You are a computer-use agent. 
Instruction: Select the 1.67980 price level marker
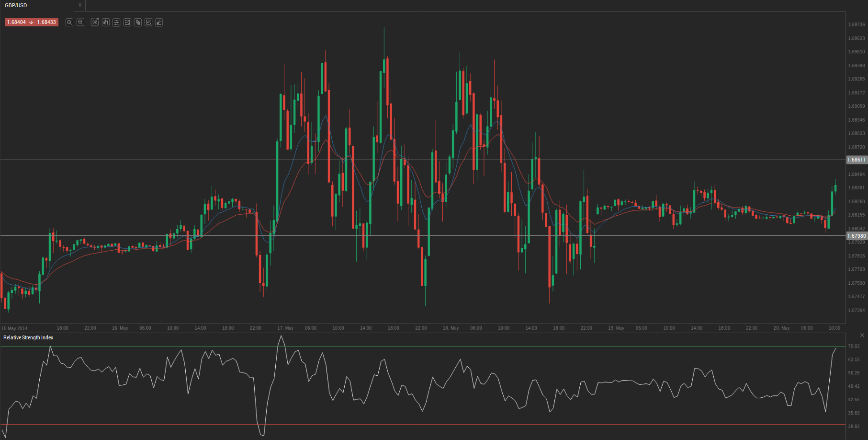(857, 236)
